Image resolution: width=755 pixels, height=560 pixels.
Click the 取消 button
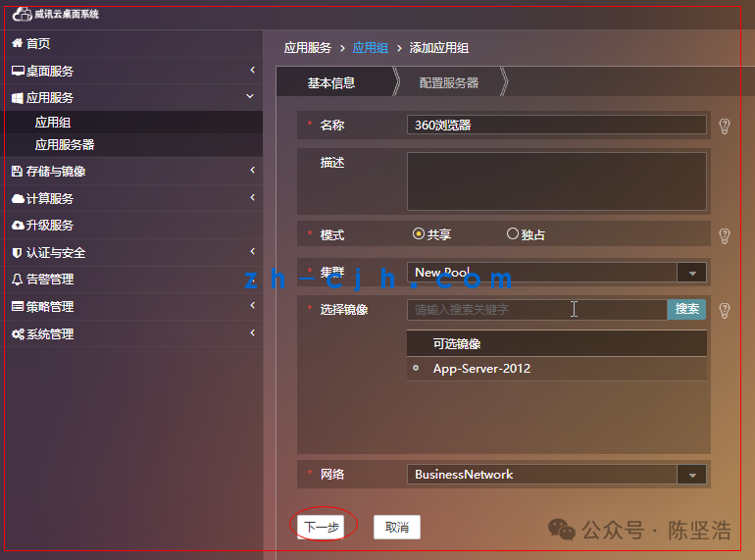[397, 528]
